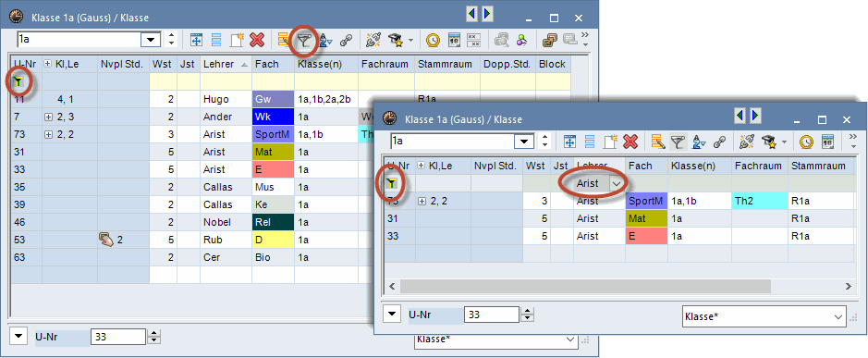This screenshot has height=358, width=868.
Task: Click the A-Z sort icon in back window
Action: [325, 40]
